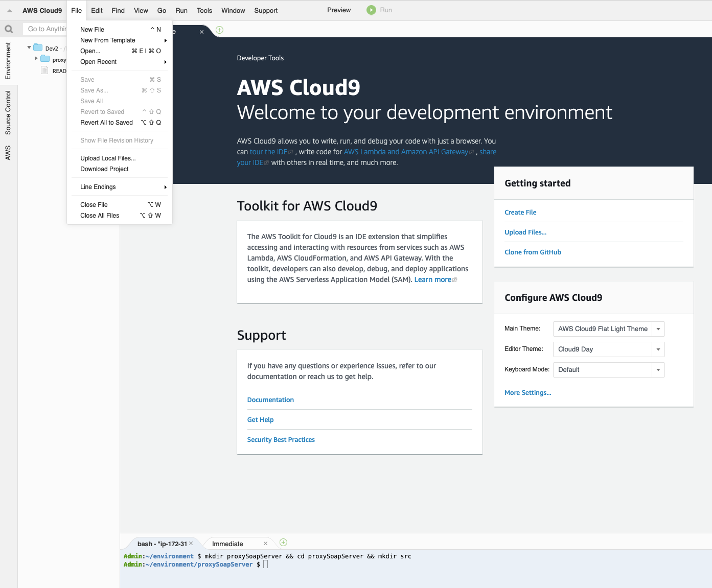Collapse the menu bar with the up-arrow icon
712x588 pixels.
(10, 11)
